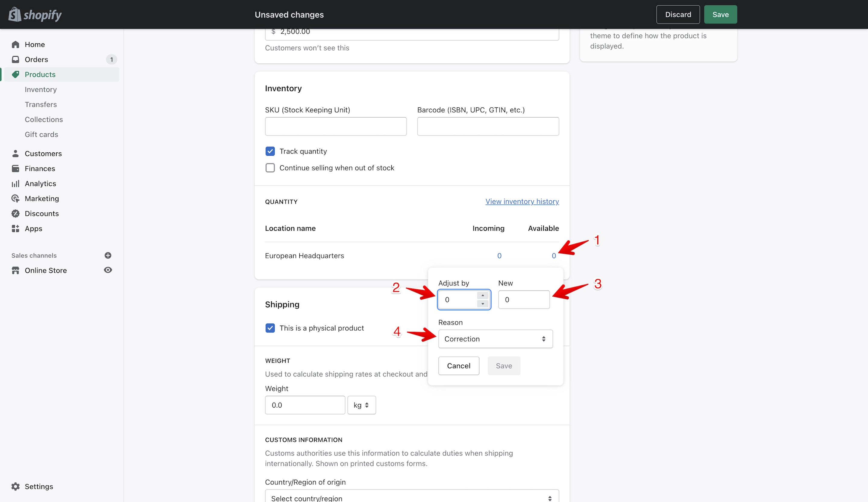
Task: Open Discounts in the sidebar
Action: [x=42, y=213]
